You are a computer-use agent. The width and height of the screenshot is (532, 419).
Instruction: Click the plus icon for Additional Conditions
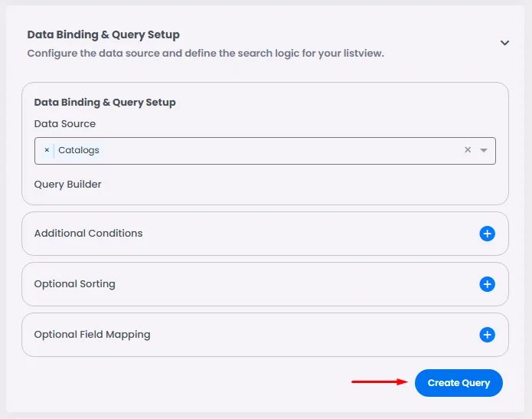click(x=487, y=234)
